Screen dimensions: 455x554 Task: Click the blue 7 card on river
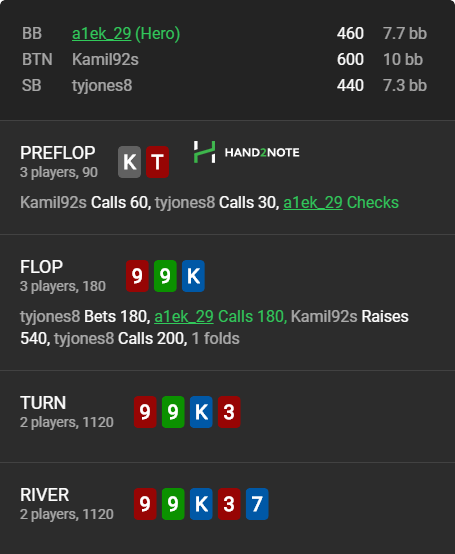click(257, 504)
